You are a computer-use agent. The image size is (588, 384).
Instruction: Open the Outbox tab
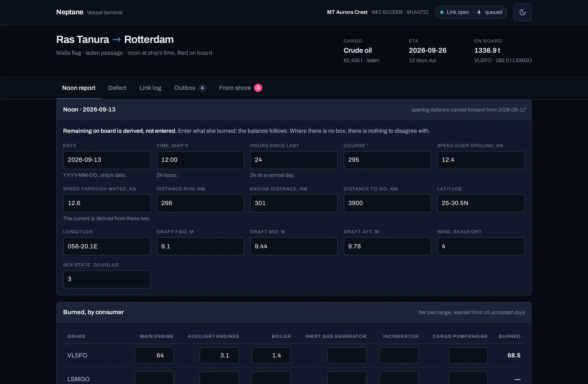tap(190, 88)
